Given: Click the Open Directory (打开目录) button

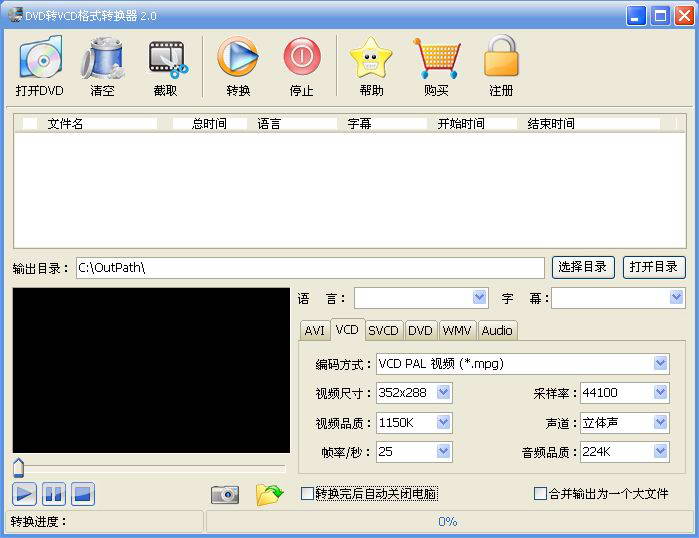Looking at the screenshot, I should coord(654,267).
